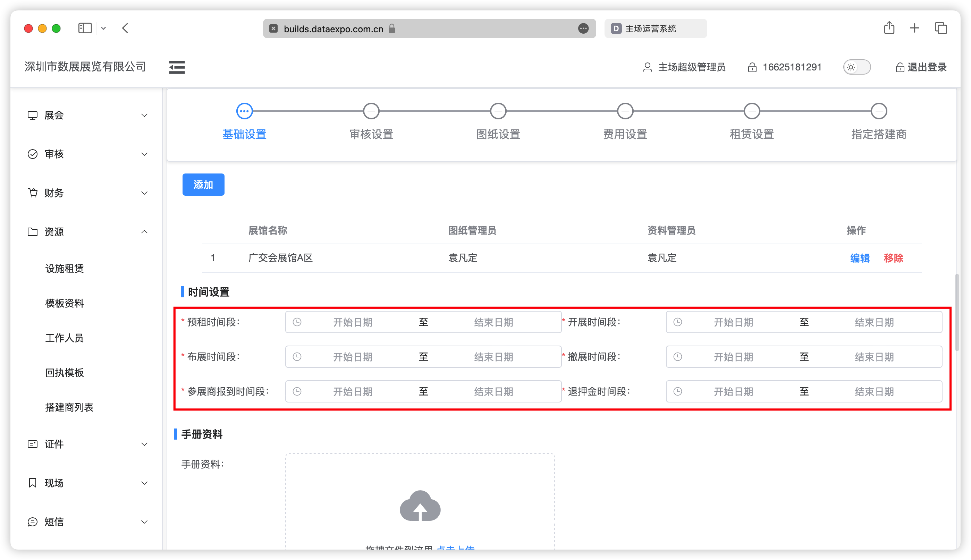Click the user avatar icon beside 主场超级管理员
Screen dimensions: 971x560
pos(647,67)
